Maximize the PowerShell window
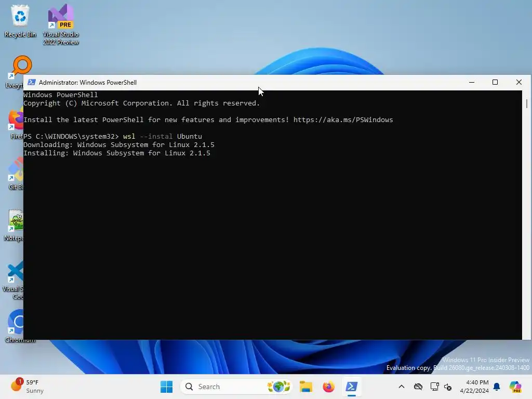 tap(495, 82)
